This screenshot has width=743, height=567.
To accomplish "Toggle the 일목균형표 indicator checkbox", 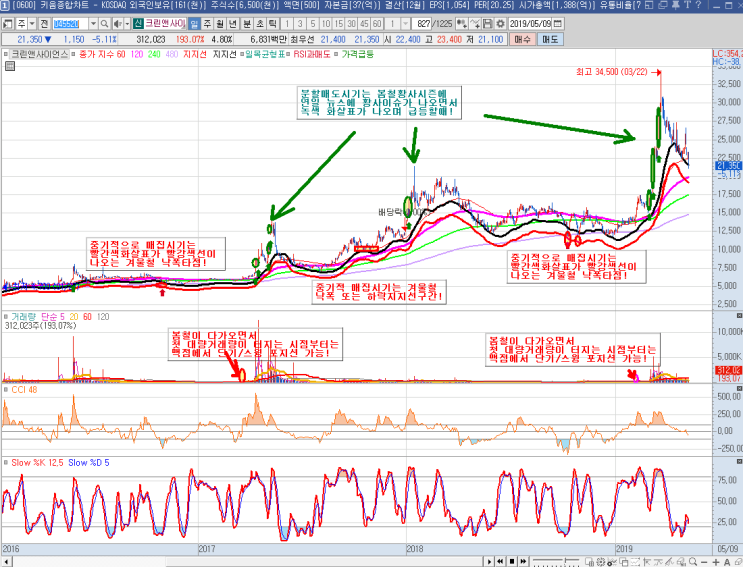I will click(x=242, y=54).
